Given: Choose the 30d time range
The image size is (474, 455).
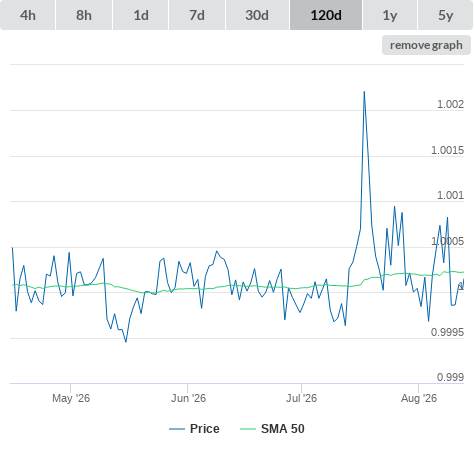Looking at the screenshot, I should 257,15.
